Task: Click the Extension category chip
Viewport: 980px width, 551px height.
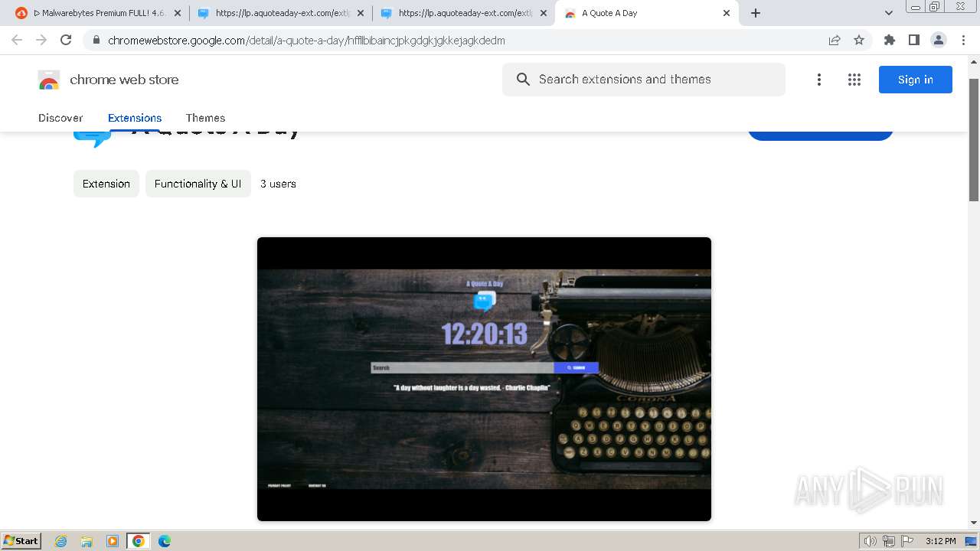Action: pyautogui.click(x=106, y=184)
